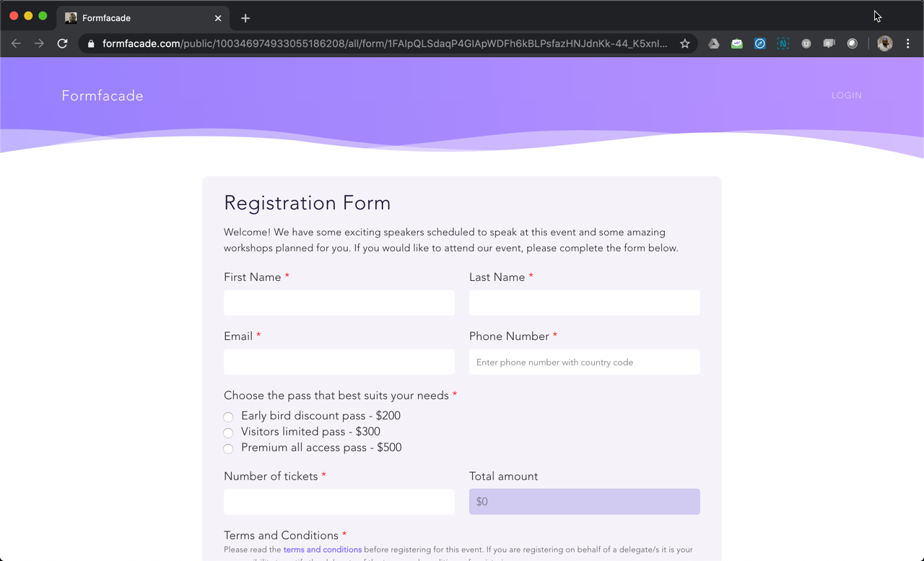Reload the Formfacade page
Image resolution: width=924 pixels, height=561 pixels.
click(63, 44)
